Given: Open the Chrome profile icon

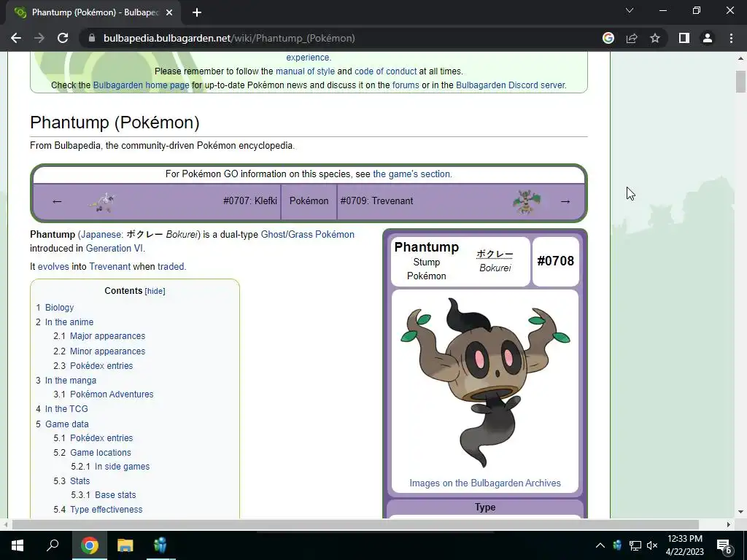Looking at the screenshot, I should tap(708, 38).
